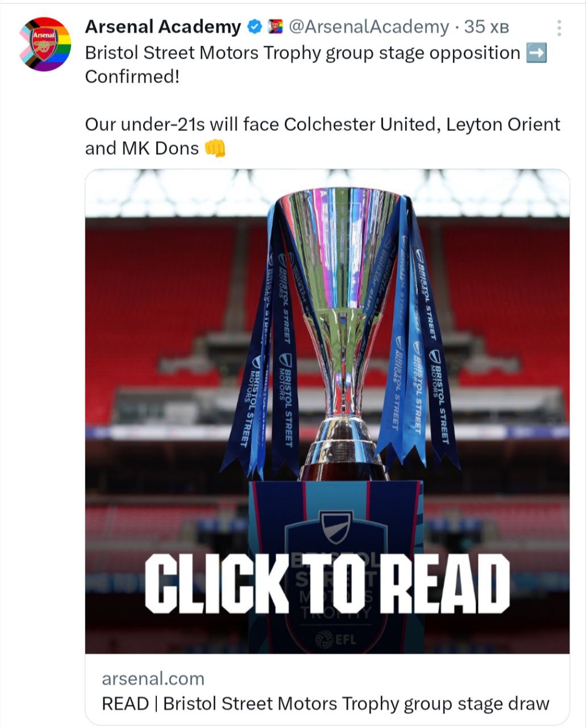Open the Arsenal Academy profile avatar

click(45, 44)
